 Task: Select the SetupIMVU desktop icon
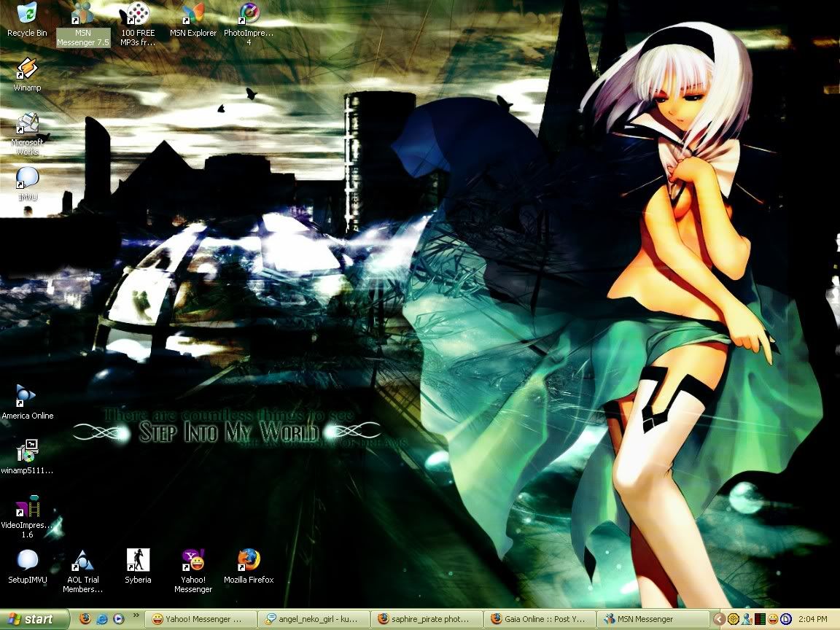tap(27, 567)
